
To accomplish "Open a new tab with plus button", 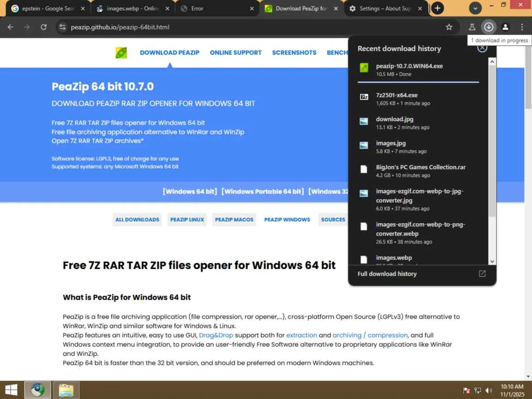I will click(x=437, y=8).
